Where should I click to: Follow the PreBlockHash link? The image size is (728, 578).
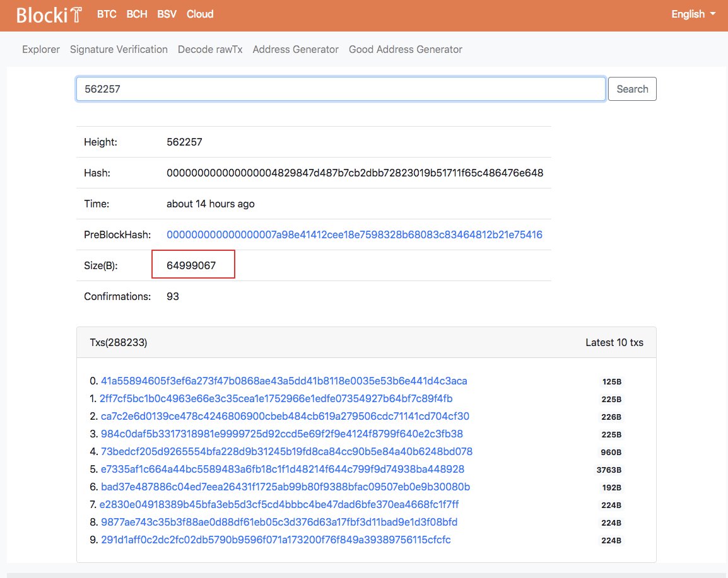click(x=354, y=234)
